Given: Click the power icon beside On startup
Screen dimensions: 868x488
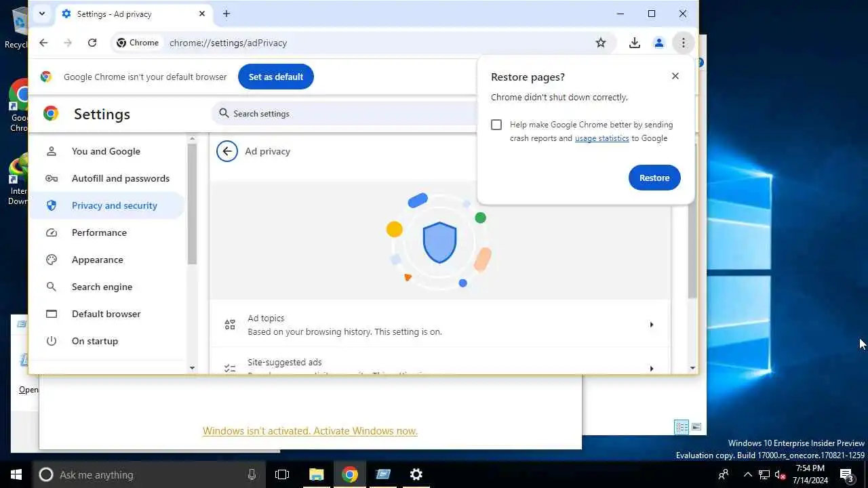Looking at the screenshot, I should point(51,341).
